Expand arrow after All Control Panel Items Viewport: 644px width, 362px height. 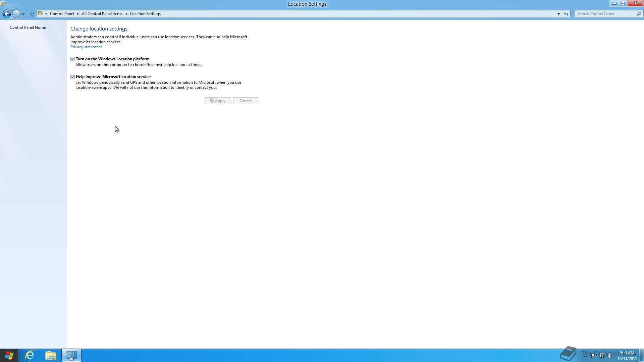(x=126, y=14)
